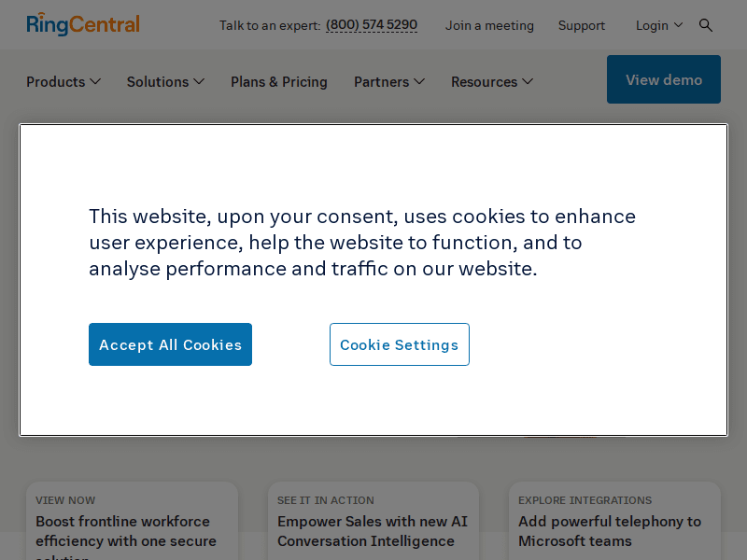Expand the Partners navigation dropdown

tap(388, 82)
